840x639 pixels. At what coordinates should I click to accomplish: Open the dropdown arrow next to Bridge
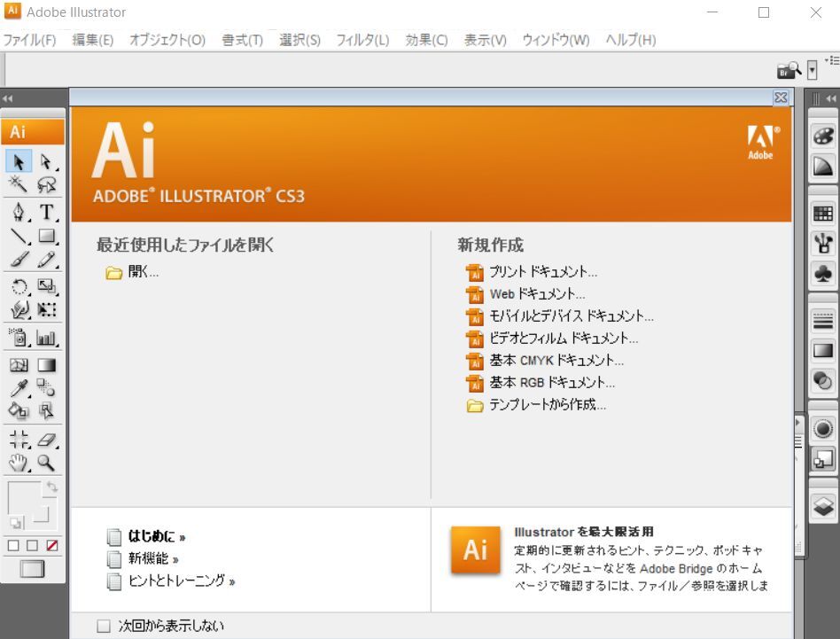click(813, 70)
